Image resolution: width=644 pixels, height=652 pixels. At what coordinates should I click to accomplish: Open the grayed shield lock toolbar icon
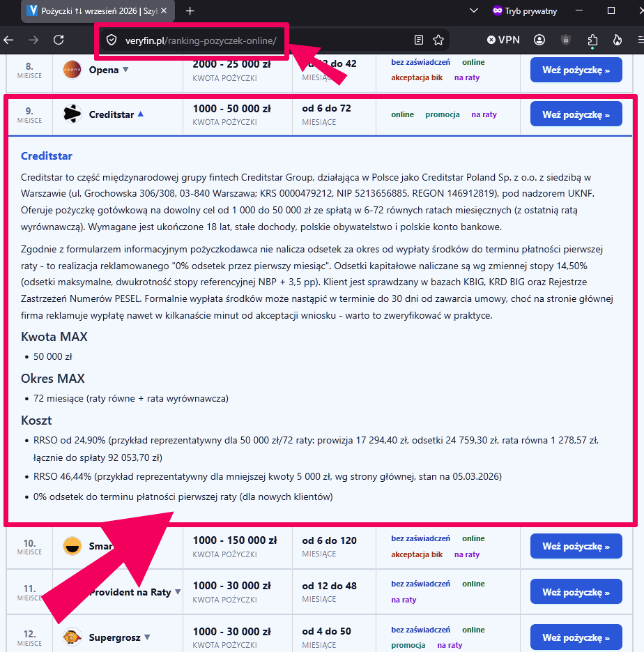[x=565, y=40]
